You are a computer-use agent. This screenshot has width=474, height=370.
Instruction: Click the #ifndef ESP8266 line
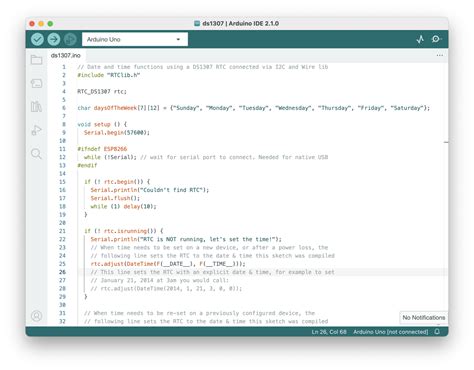(x=102, y=149)
